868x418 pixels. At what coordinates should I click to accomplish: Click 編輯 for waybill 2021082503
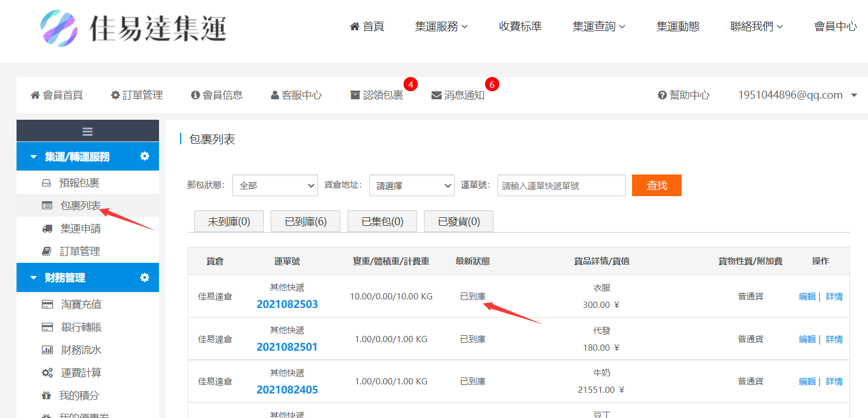(x=807, y=297)
